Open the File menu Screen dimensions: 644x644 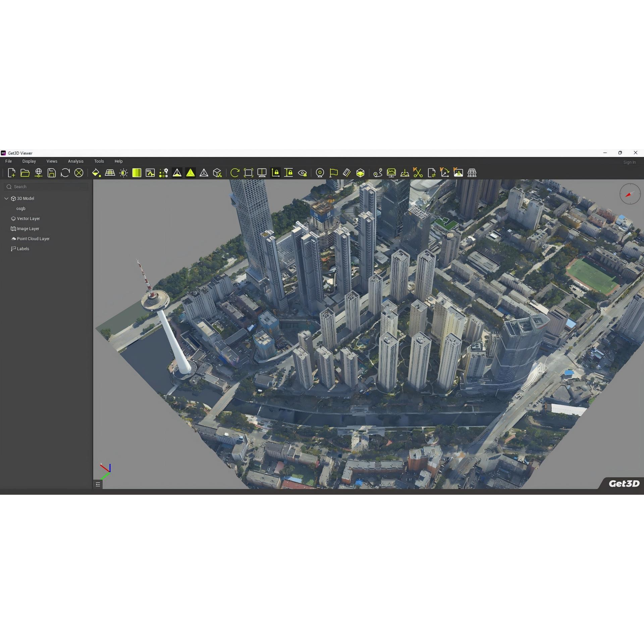pos(9,161)
